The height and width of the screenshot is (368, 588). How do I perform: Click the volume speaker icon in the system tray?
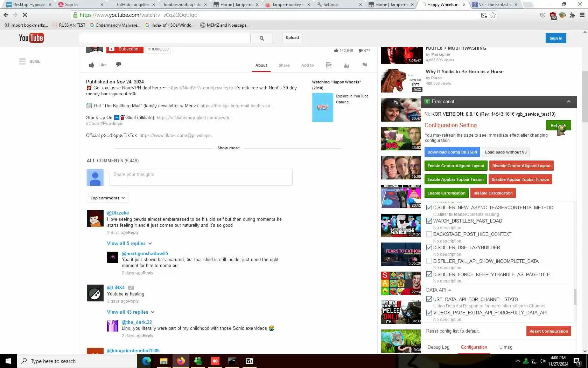pyautogui.click(x=542, y=361)
